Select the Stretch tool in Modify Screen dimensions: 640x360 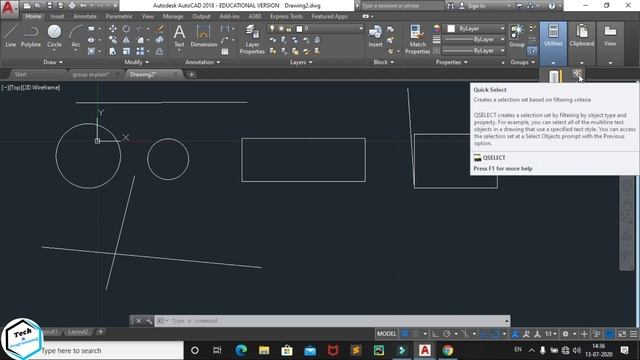(113, 51)
